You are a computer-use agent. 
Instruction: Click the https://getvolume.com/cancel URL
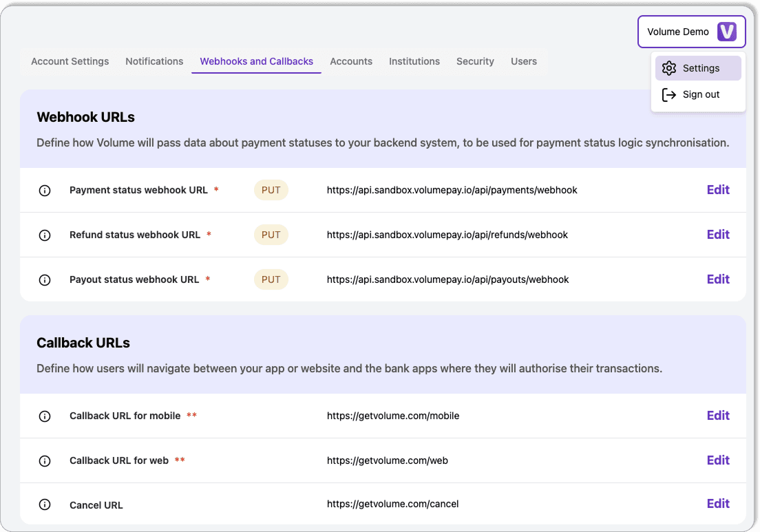tap(392, 504)
